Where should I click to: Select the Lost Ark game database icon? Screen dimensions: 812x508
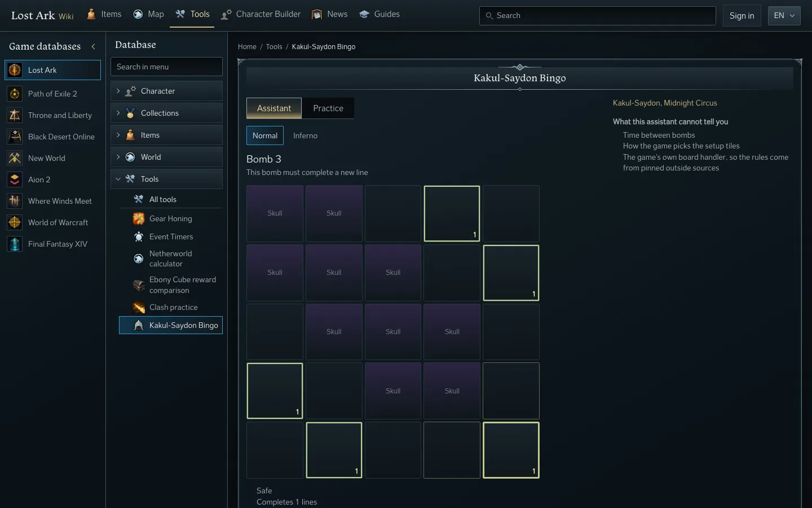point(15,70)
